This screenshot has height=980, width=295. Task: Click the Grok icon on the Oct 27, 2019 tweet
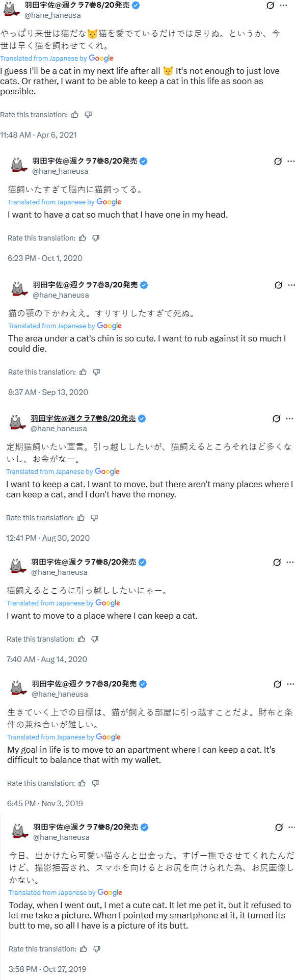[x=279, y=827]
